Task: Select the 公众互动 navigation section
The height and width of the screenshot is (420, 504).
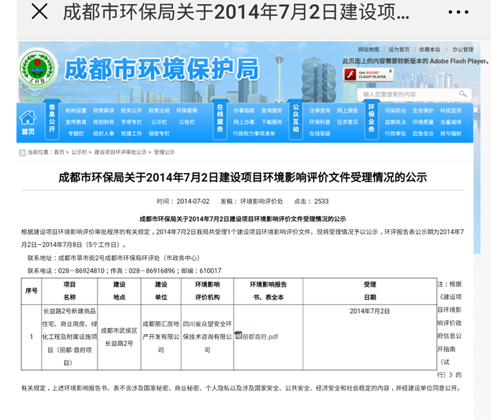Action: (295, 121)
